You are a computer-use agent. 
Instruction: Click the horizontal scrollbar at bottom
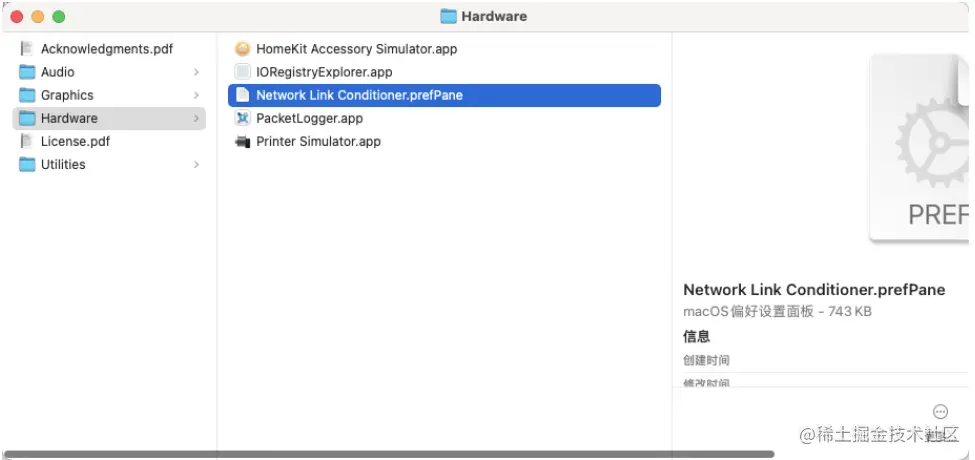click(x=389, y=454)
